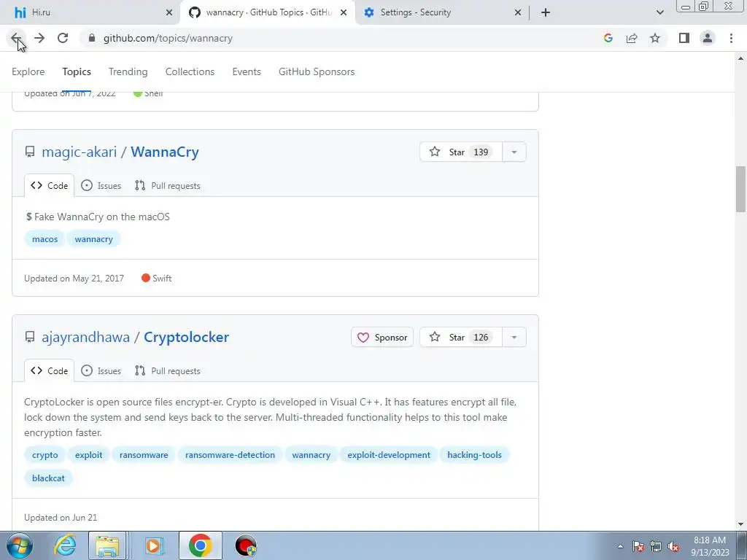
Task: Click the exploit-development topic tag
Action: (389, 455)
